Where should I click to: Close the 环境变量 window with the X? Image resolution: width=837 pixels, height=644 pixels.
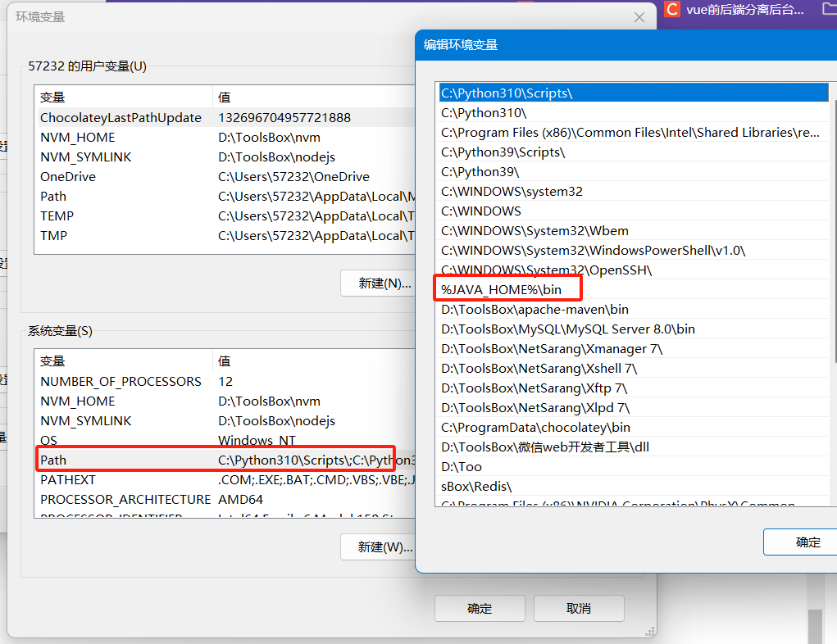(x=639, y=17)
